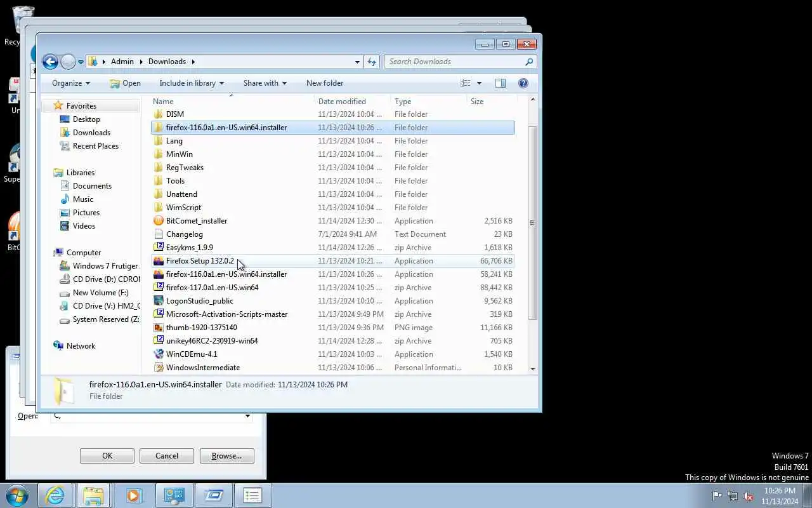Expand the Open combo box in Run dialog
Viewport: 812px width, 508px height.
pyautogui.click(x=247, y=417)
